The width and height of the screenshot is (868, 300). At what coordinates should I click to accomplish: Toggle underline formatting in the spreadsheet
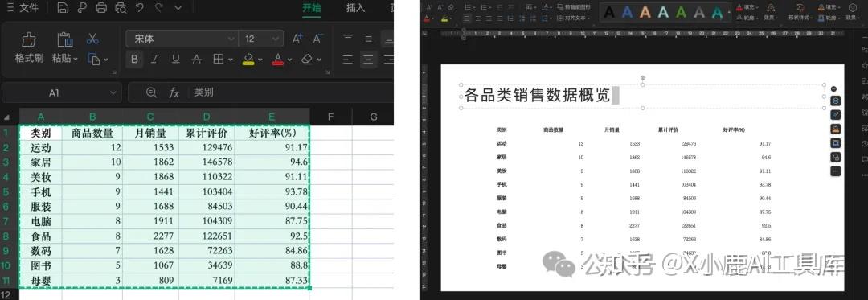tap(175, 60)
